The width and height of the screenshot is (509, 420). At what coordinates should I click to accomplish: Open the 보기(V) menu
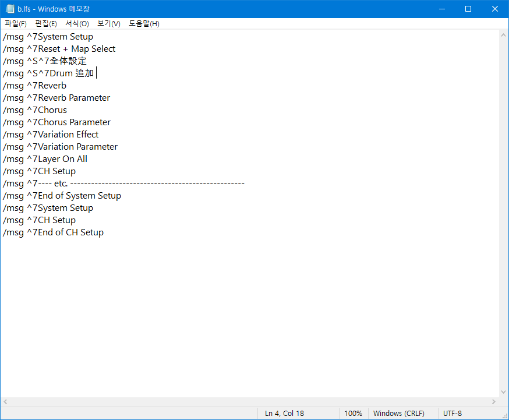pyautogui.click(x=109, y=24)
